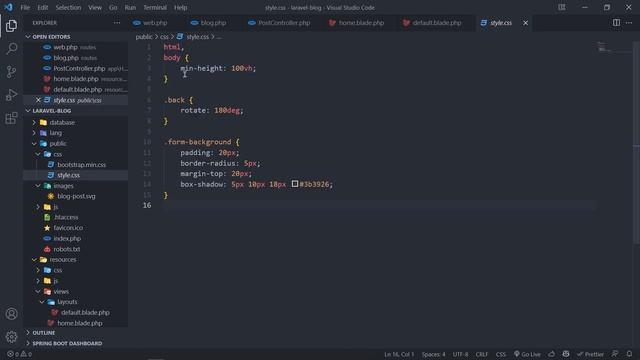Open Run and Debug view

(11, 95)
